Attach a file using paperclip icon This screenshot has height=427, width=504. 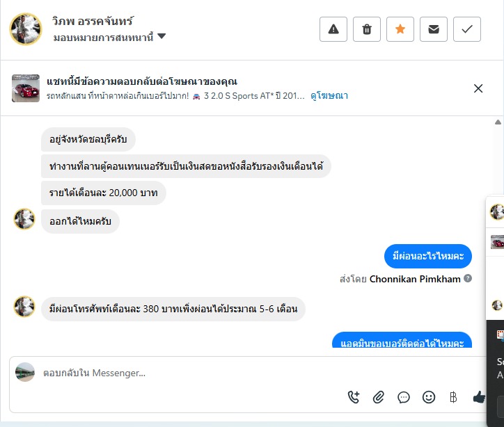379,397
